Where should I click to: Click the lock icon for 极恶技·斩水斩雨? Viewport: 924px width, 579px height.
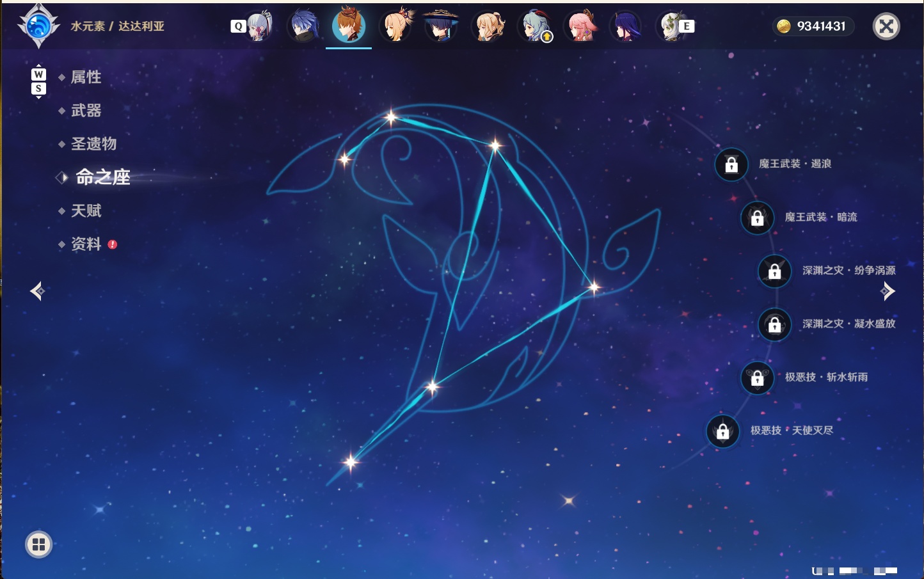[757, 377]
